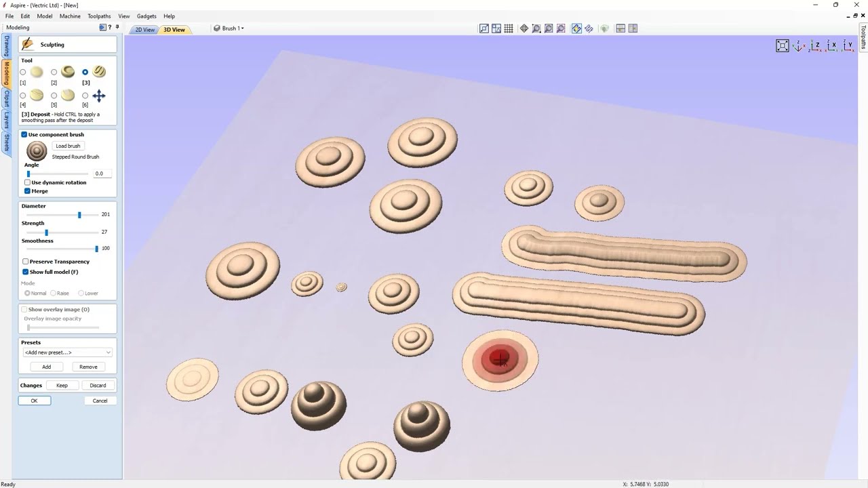Viewport: 868px width, 488px height.
Task: Select tool radio button 1
Action: coord(23,72)
